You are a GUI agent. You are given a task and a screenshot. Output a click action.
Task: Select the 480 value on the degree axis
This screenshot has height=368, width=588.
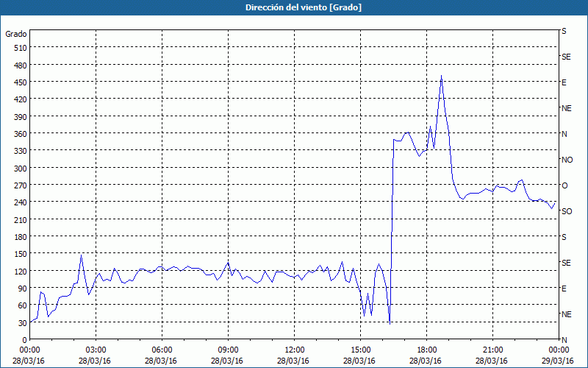[21, 65]
